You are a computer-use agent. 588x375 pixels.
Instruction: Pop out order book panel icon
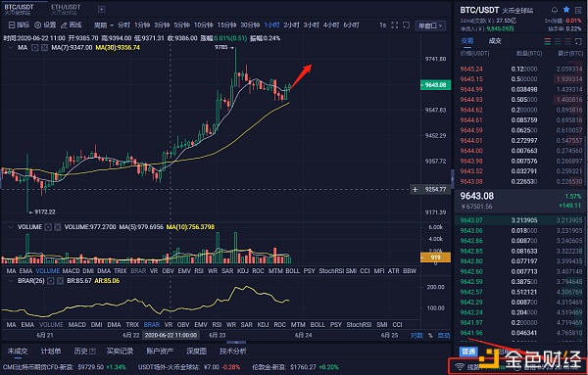pos(579,41)
